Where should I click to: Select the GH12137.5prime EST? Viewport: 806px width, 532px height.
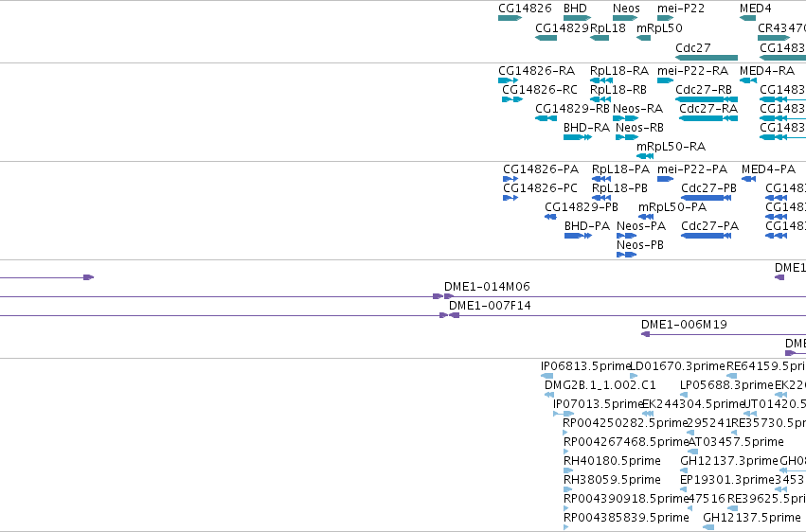click(708, 528)
